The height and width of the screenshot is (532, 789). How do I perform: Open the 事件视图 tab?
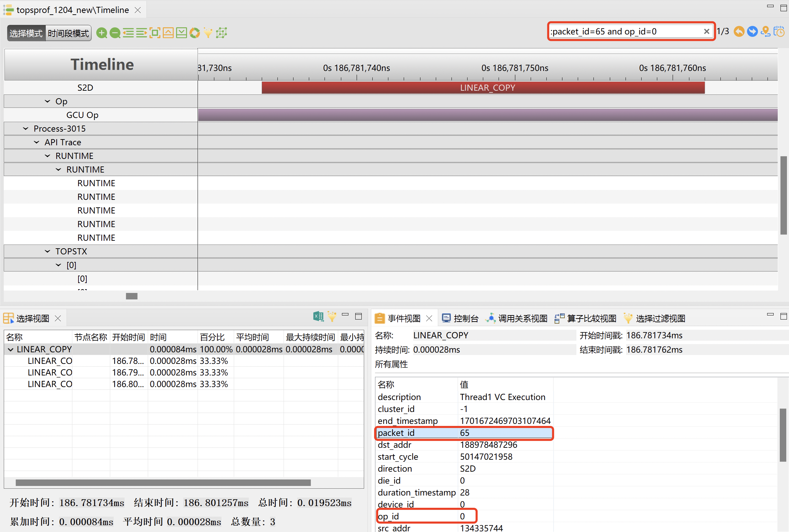click(404, 319)
